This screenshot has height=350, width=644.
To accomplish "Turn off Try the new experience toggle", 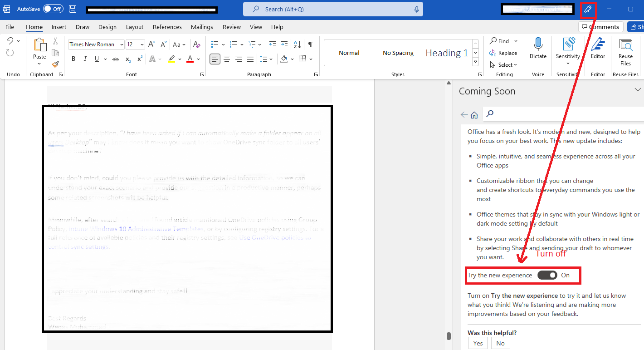I will 547,275.
